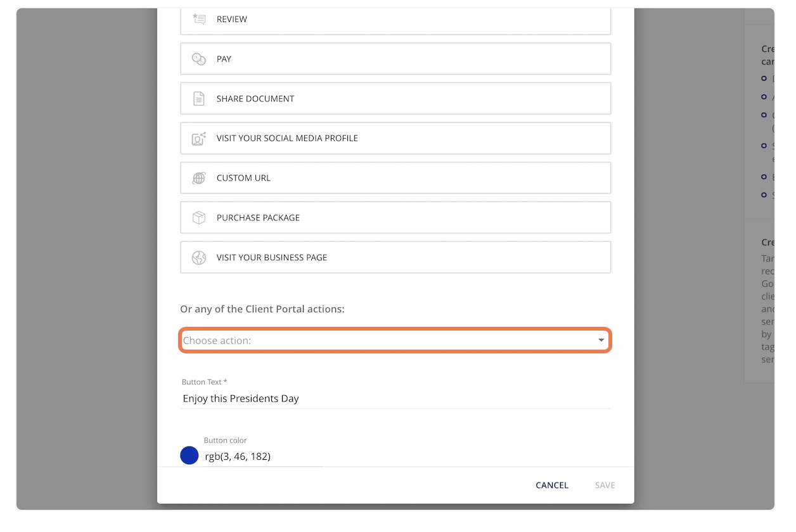Click the social media profile icon
Viewport: 796px width, 532px height.
[x=199, y=138]
